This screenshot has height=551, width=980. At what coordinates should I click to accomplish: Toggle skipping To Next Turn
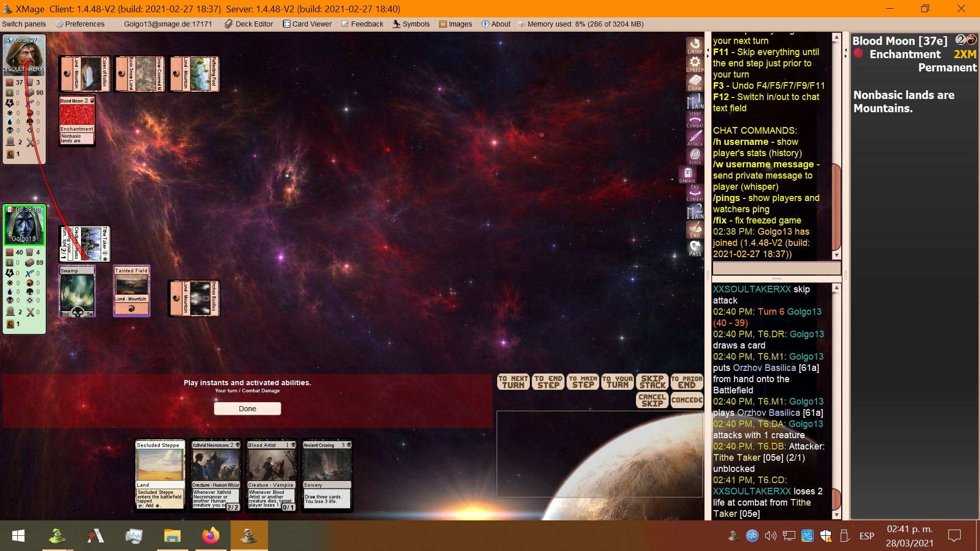(513, 382)
